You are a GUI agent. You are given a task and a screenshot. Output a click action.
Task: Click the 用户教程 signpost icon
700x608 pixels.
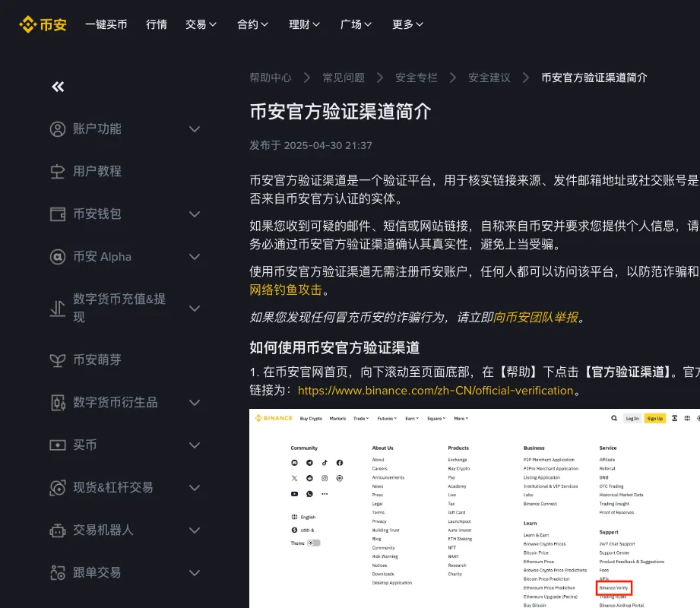pyautogui.click(x=58, y=172)
